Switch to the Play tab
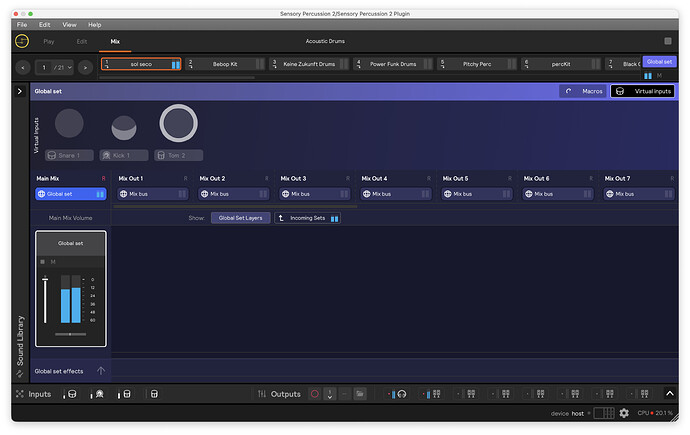 49,41
